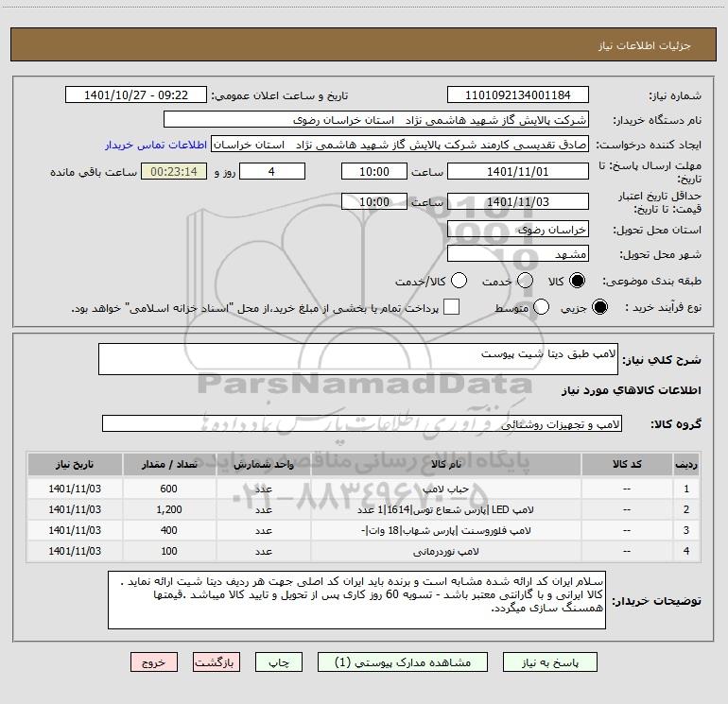The image size is (728, 704).
Task: Click the تعداد / مقدار column header
Action: tap(169, 464)
